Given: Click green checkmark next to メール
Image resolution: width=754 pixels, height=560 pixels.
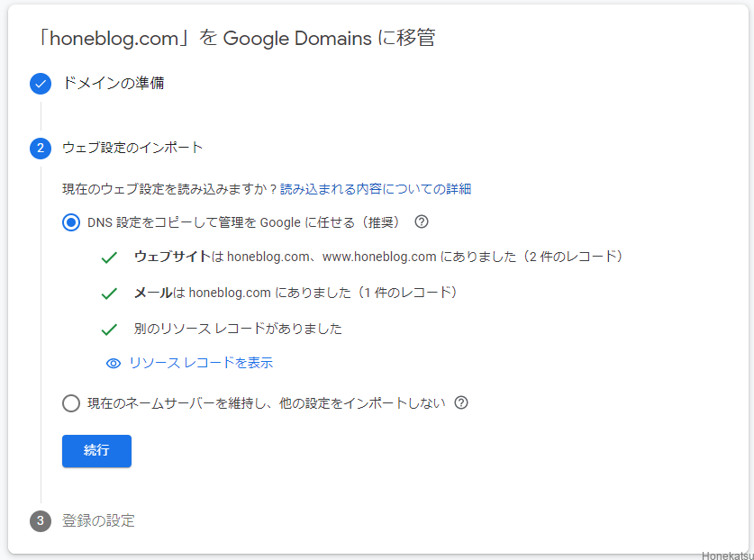Looking at the screenshot, I should click(110, 294).
